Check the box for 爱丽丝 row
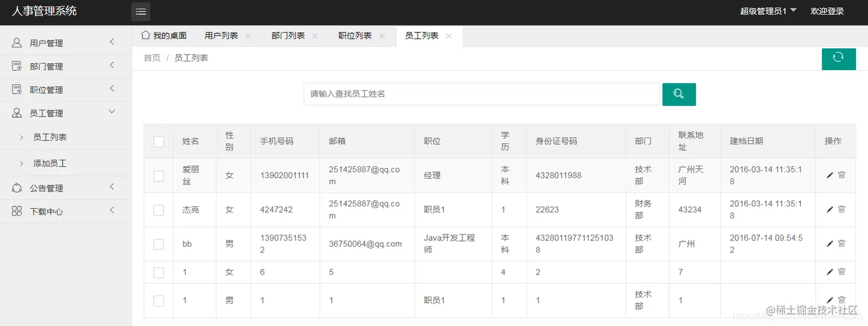Viewport: 868px width, 326px height. pyautogui.click(x=159, y=175)
